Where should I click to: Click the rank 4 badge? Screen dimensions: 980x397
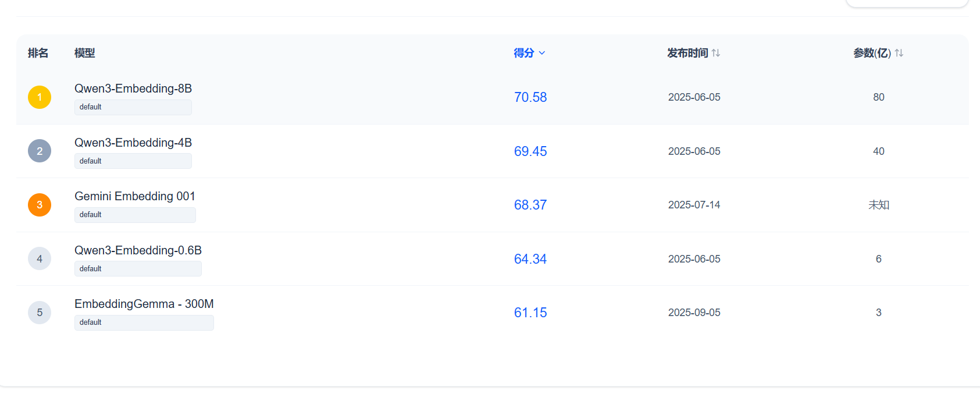click(x=40, y=258)
